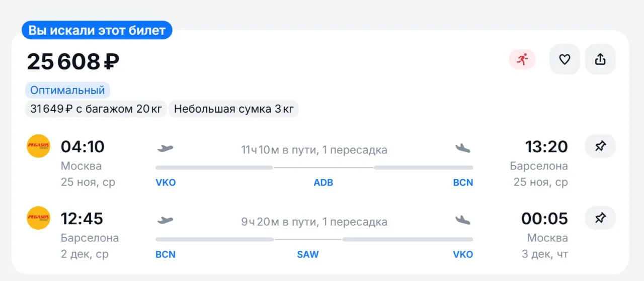Click the 'Оптимальный' badge
The width and height of the screenshot is (644, 281).
pos(67,90)
